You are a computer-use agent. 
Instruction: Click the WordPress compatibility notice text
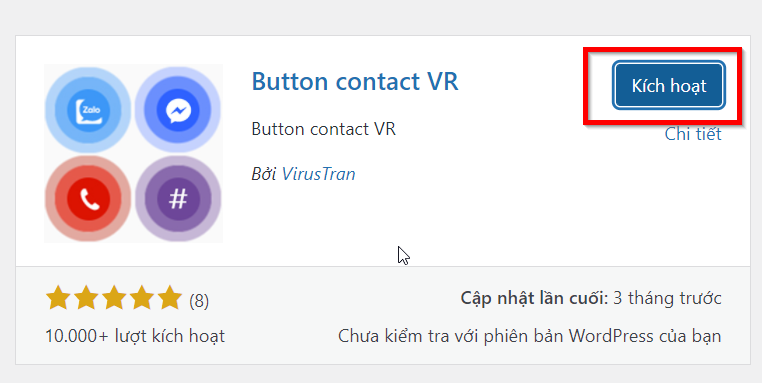coord(530,336)
